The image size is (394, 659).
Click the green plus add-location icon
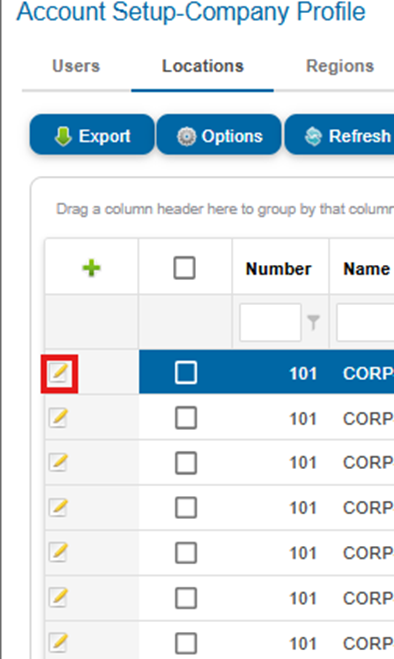(x=91, y=268)
